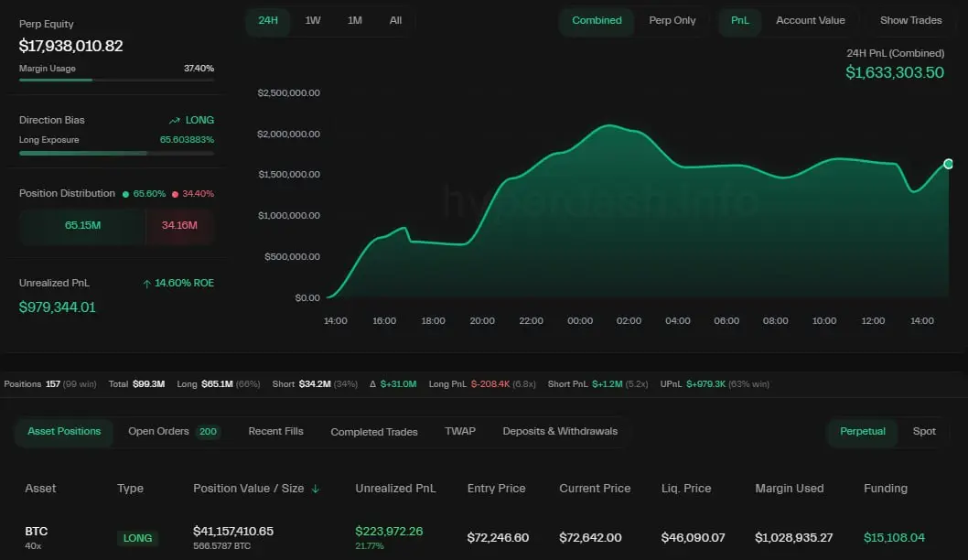Click the Short PnL summary stat
The image size is (968, 560).
pos(597,384)
